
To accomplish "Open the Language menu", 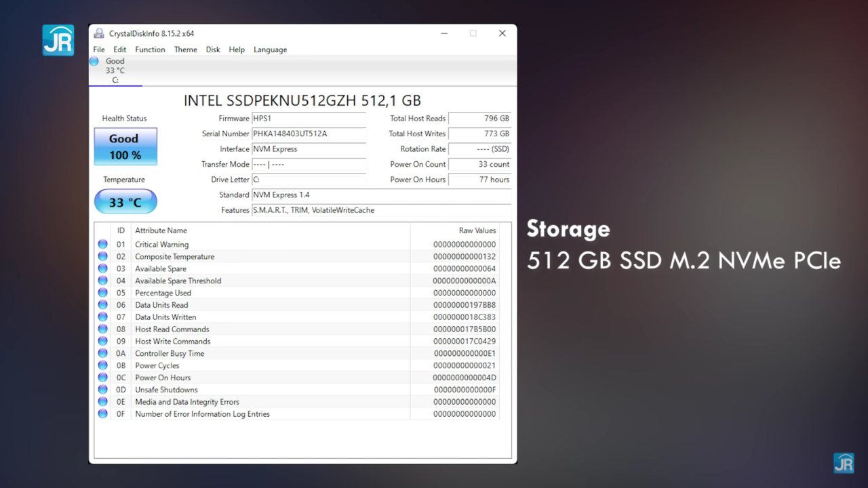I will (x=270, y=49).
